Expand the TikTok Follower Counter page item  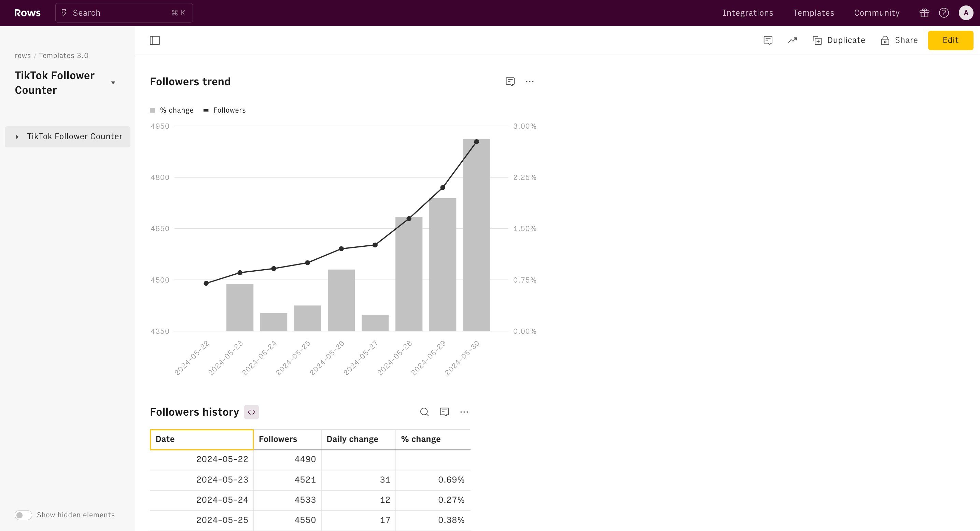click(x=17, y=137)
